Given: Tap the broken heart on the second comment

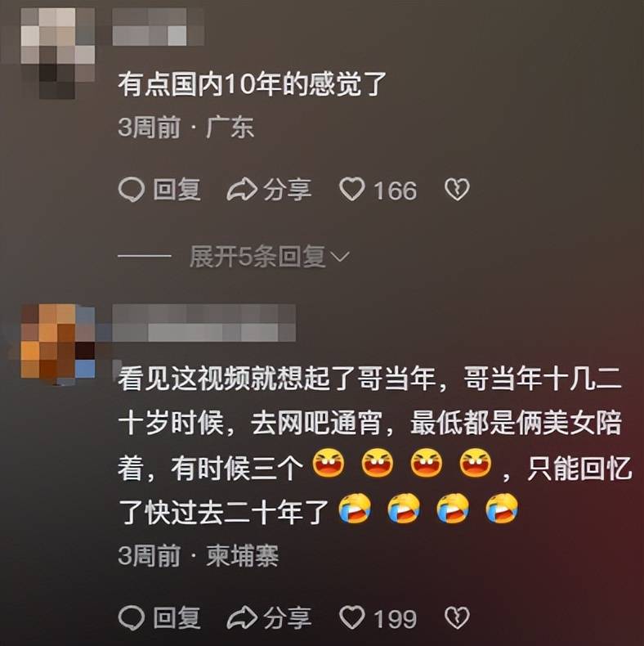Looking at the screenshot, I should (457, 618).
